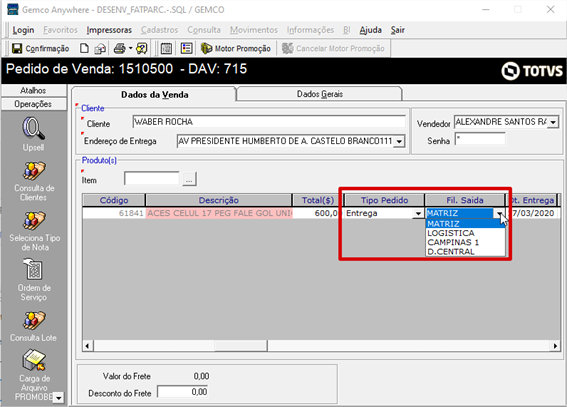Open Consulta de Clientes shortcut
Viewport: 567px width, 407px height.
click(x=34, y=181)
